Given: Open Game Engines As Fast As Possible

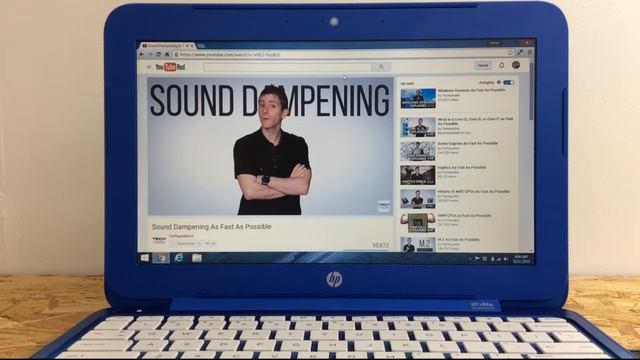Looking at the screenshot, I should (x=468, y=143).
